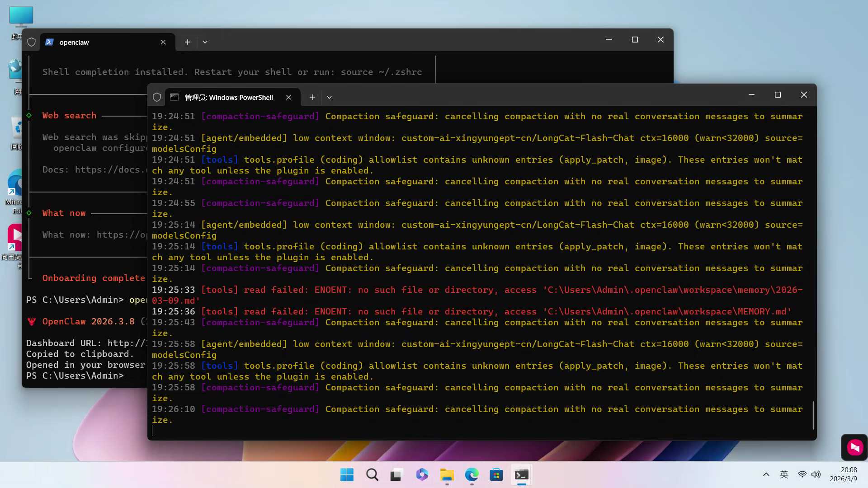868x488 pixels.
Task: Switch to the Administrator Windows PowerShell tab
Action: click(228, 97)
